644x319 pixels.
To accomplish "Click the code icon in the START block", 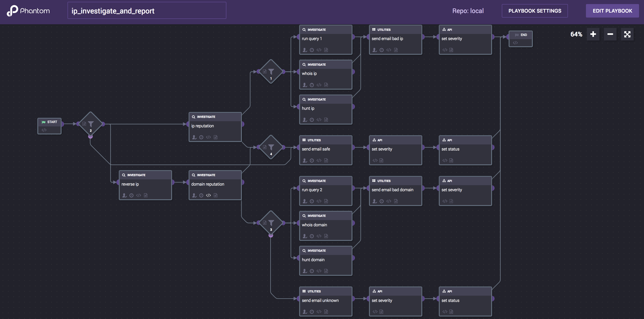I will tap(44, 130).
